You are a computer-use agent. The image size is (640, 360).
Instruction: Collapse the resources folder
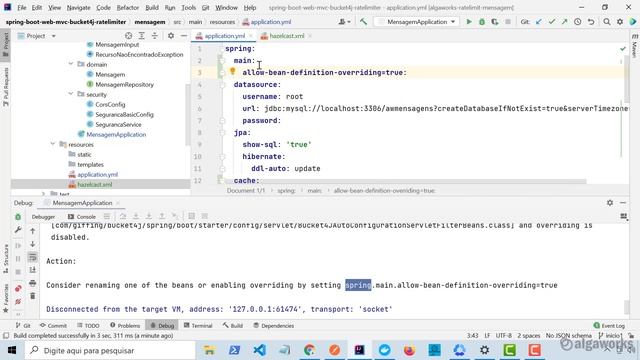tap(53, 144)
